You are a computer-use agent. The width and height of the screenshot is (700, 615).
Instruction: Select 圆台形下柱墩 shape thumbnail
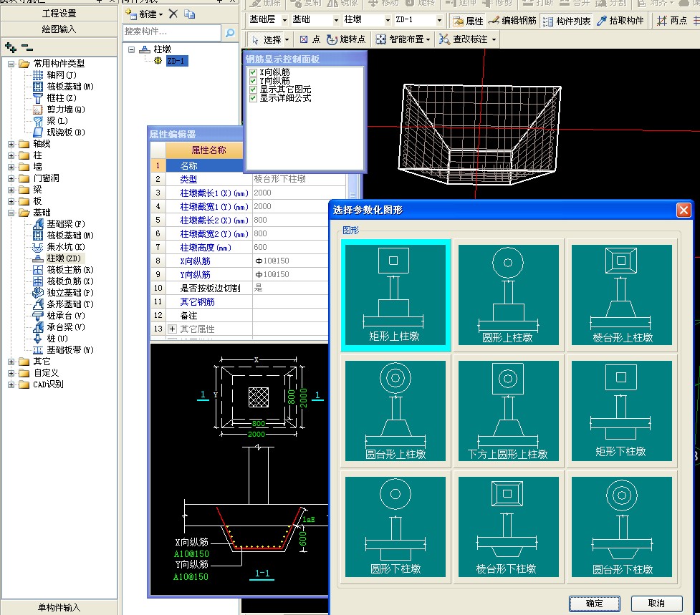pyautogui.click(x=621, y=527)
